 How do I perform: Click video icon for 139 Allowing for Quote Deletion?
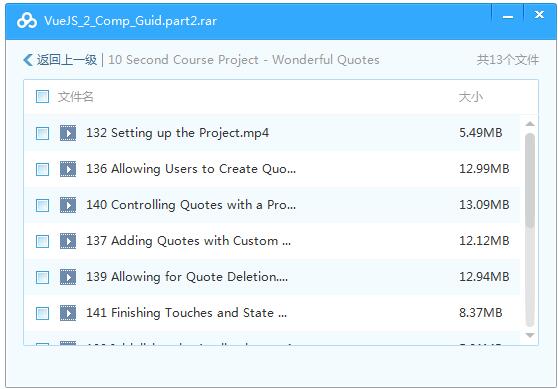[x=68, y=277]
